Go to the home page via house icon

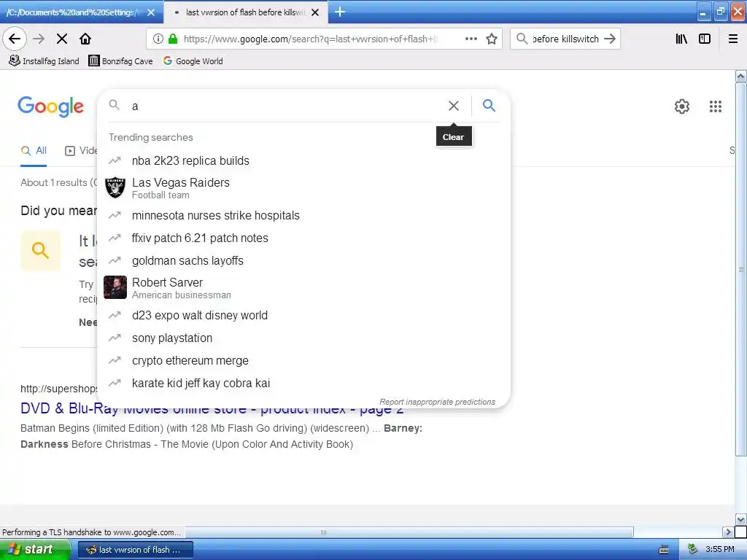click(85, 39)
